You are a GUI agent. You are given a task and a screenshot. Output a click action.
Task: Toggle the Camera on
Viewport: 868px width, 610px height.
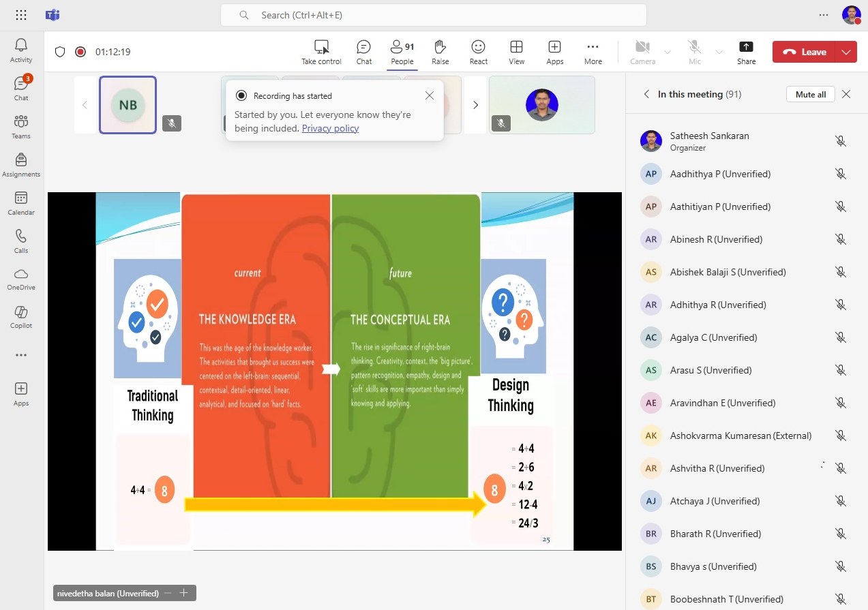[642, 52]
